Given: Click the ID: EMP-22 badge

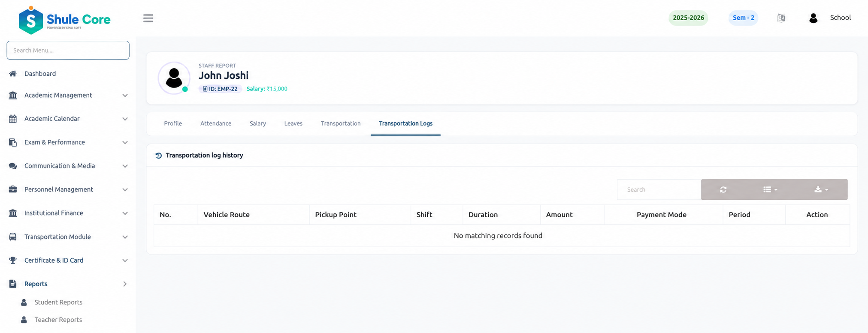Looking at the screenshot, I should coord(220,89).
